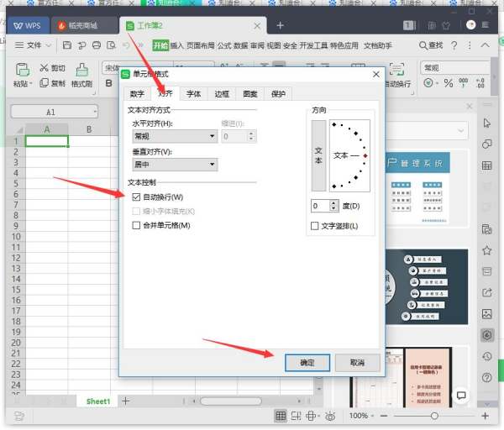The width and height of the screenshot is (504, 430).
Task: Select the Format Painter brush icon
Action: (82, 70)
